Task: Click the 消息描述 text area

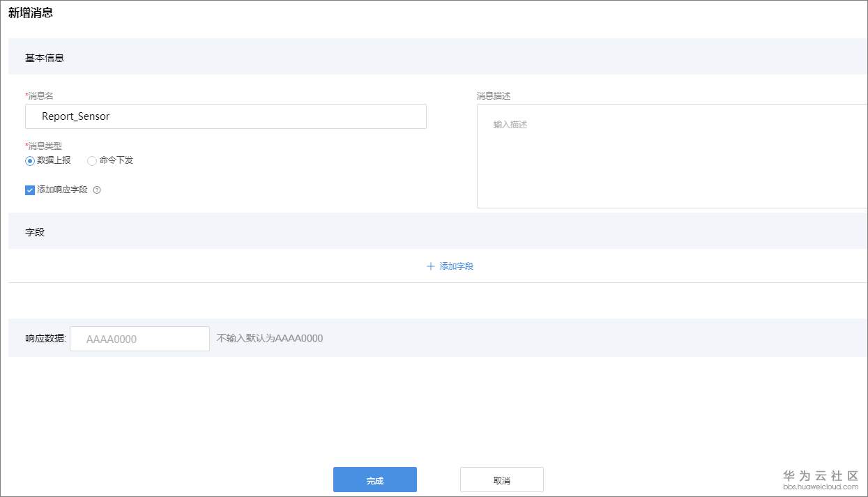Action: click(x=672, y=156)
